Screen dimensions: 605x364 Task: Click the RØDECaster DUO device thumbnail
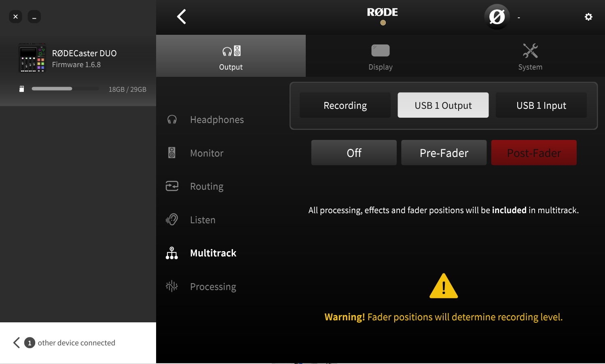pos(32,58)
